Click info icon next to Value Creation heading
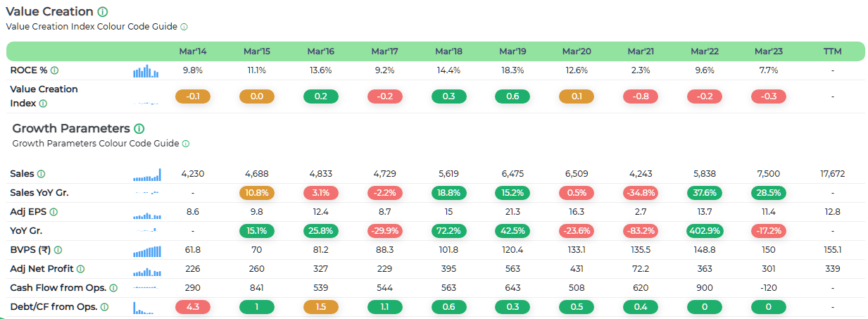 point(103,12)
